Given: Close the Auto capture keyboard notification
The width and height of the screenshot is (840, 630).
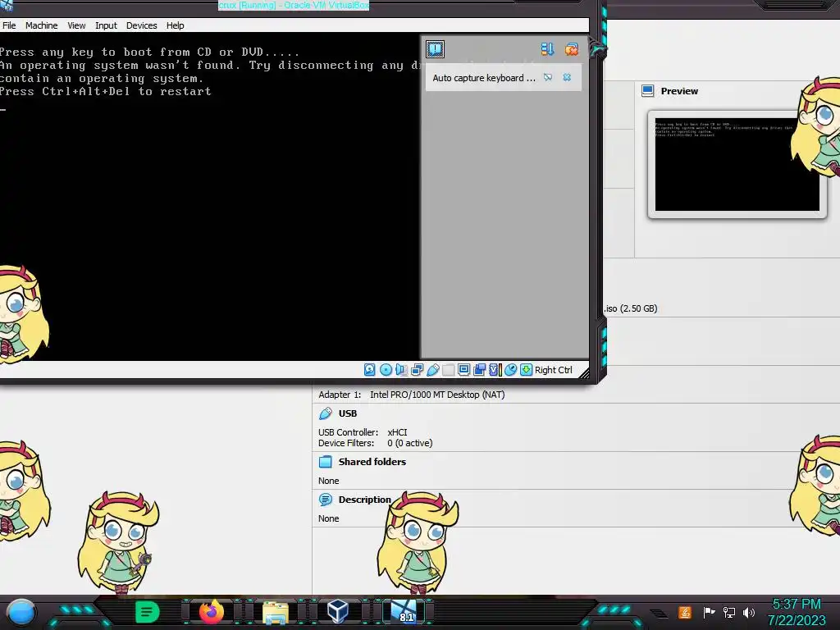Looking at the screenshot, I should (567, 78).
